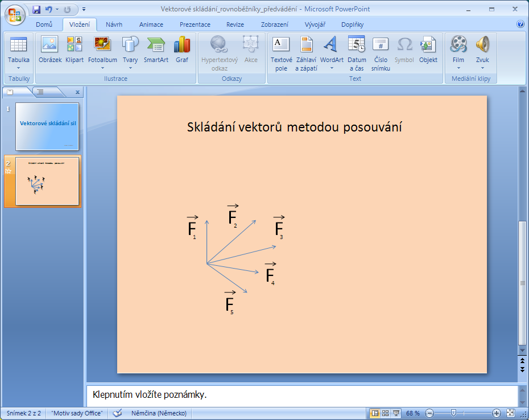Insert a picture using Obrázek
This screenshot has width=529, height=420.
click(50, 50)
